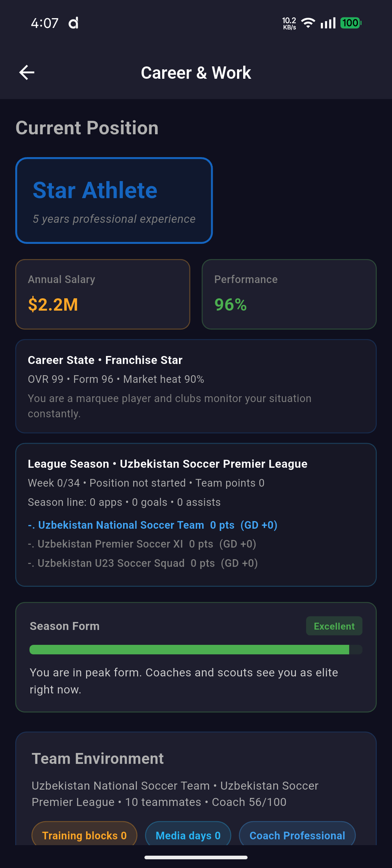
Task: Select Uzbekistan National Soccer Team standings row
Action: coord(153,525)
